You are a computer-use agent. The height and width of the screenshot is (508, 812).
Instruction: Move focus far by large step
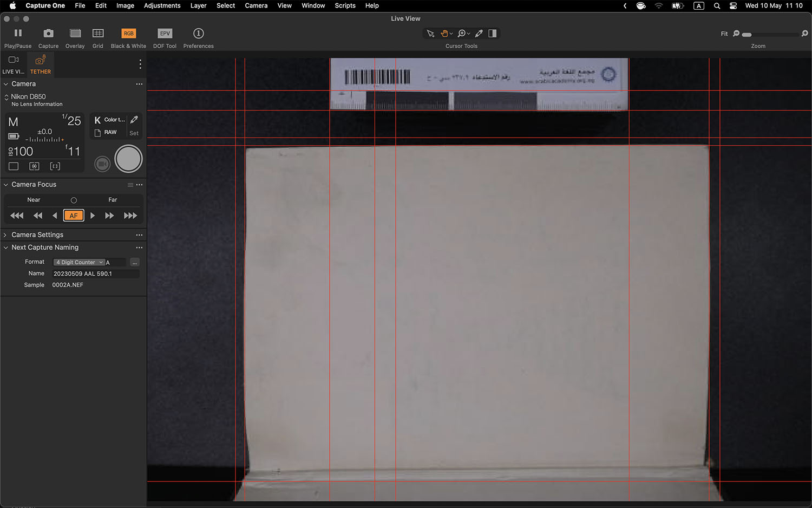pos(130,216)
